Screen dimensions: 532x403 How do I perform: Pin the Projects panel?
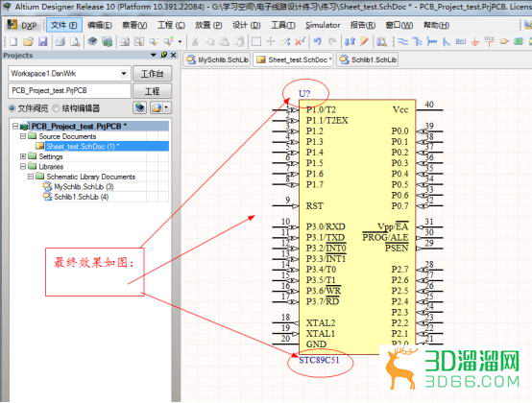point(164,55)
